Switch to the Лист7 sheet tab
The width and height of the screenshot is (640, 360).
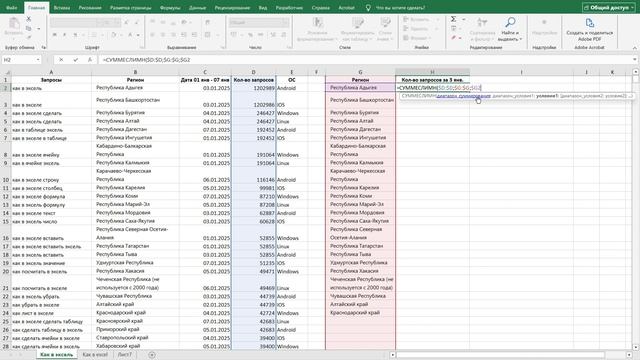(x=125, y=355)
